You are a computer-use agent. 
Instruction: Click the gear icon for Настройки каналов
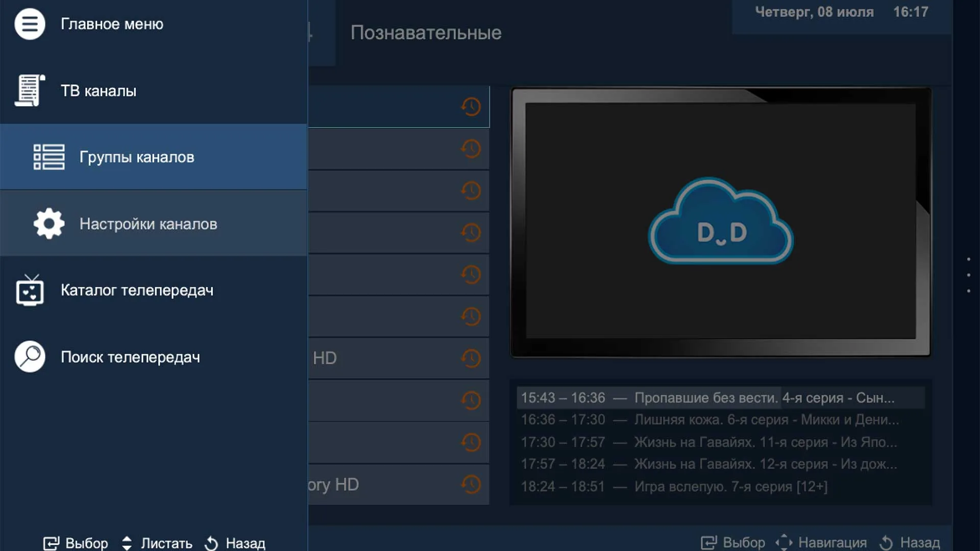pyautogui.click(x=49, y=223)
